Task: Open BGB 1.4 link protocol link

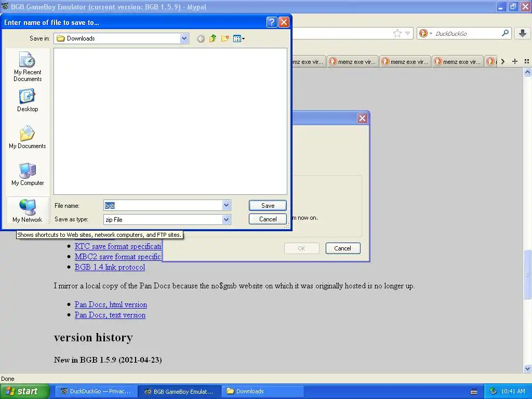Action: point(110,267)
